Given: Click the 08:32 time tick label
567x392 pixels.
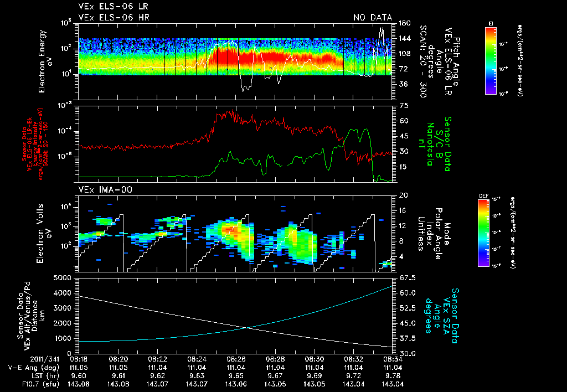Looking at the screenshot, I should coord(353,360).
